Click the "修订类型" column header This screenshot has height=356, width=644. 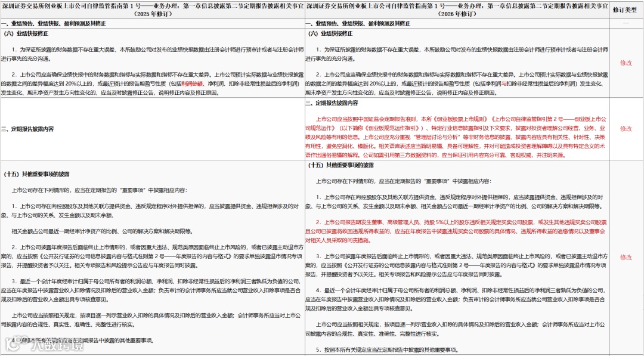[x=626, y=10]
